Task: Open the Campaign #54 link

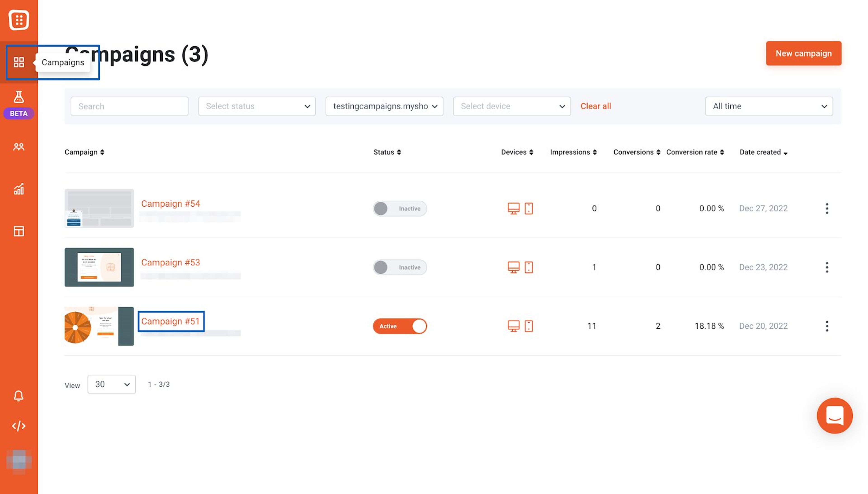Action: coord(170,204)
